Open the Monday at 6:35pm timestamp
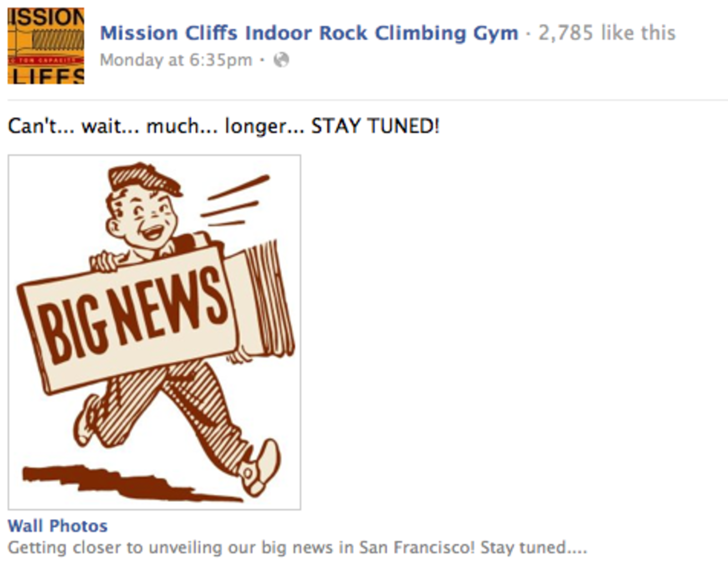This screenshot has height=567, width=728. 176,60
